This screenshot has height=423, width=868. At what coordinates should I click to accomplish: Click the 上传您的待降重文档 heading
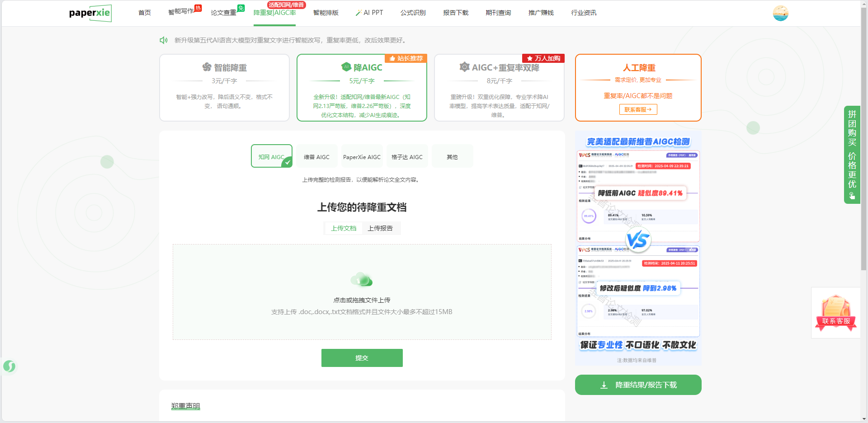362,207
